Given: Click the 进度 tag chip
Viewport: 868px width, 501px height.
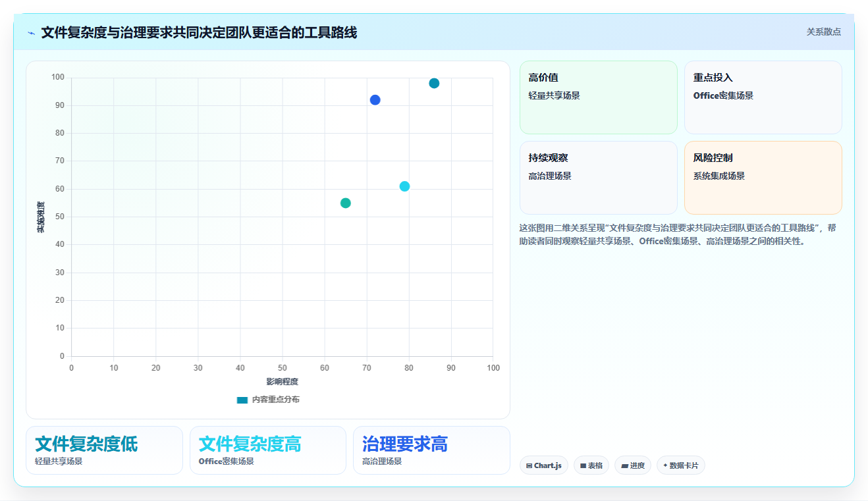Looking at the screenshot, I should click(633, 465).
